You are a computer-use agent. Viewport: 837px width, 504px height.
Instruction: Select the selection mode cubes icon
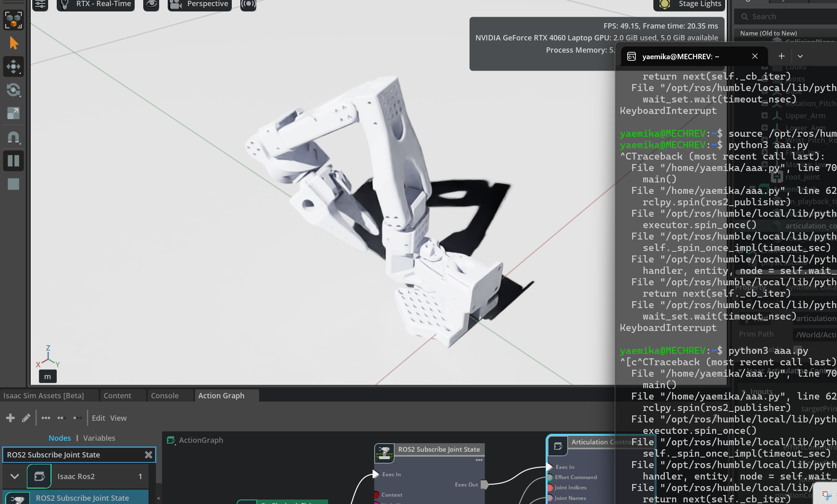[13, 20]
